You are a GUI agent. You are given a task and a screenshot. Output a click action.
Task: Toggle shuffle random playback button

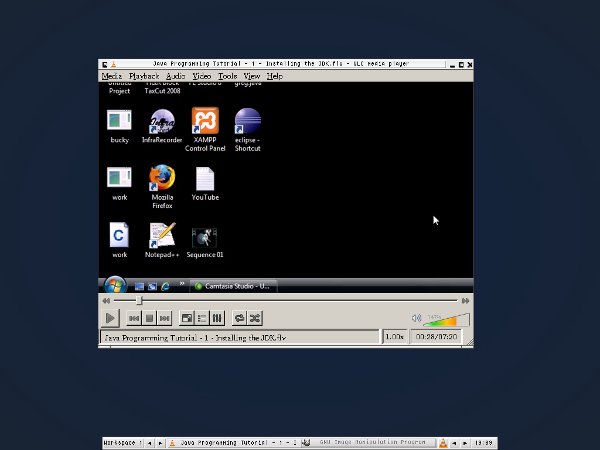coord(255,318)
